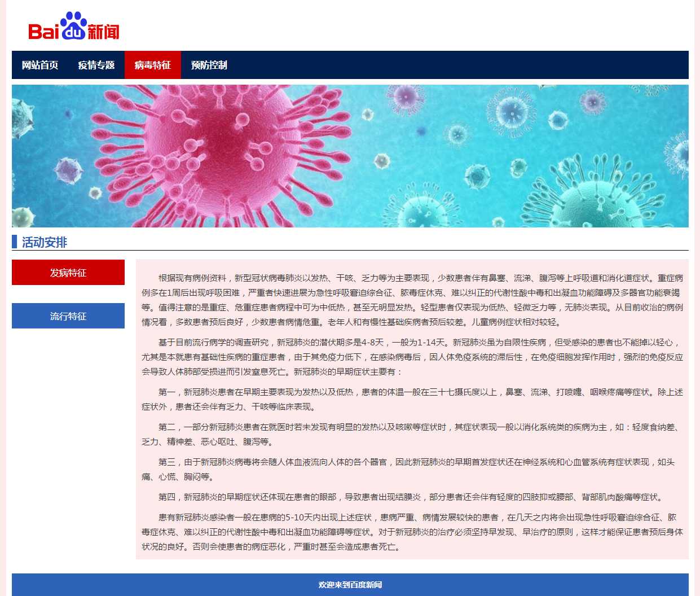Image resolution: width=700 pixels, height=596 pixels.
Task: Click the paragraph beginning with 第三
Action: point(412,469)
